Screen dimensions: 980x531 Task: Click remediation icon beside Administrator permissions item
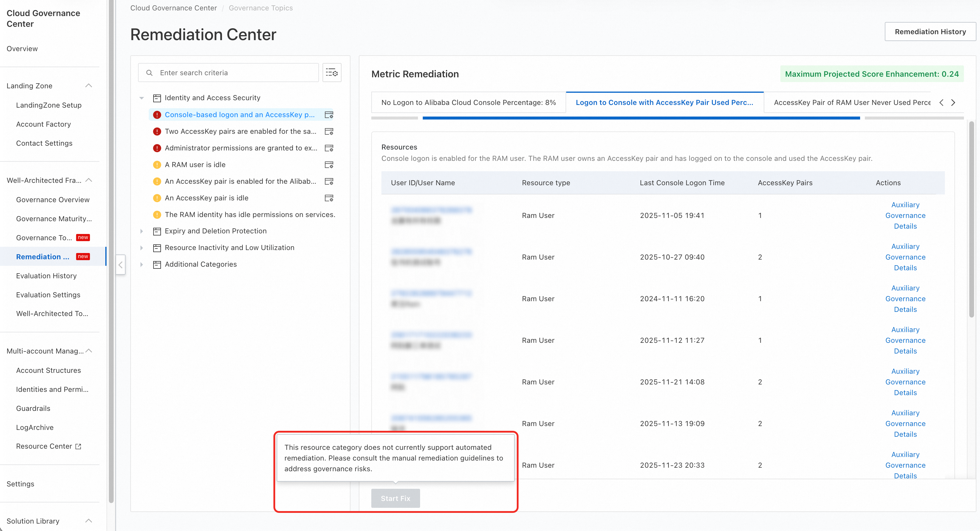click(x=329, y=148)
